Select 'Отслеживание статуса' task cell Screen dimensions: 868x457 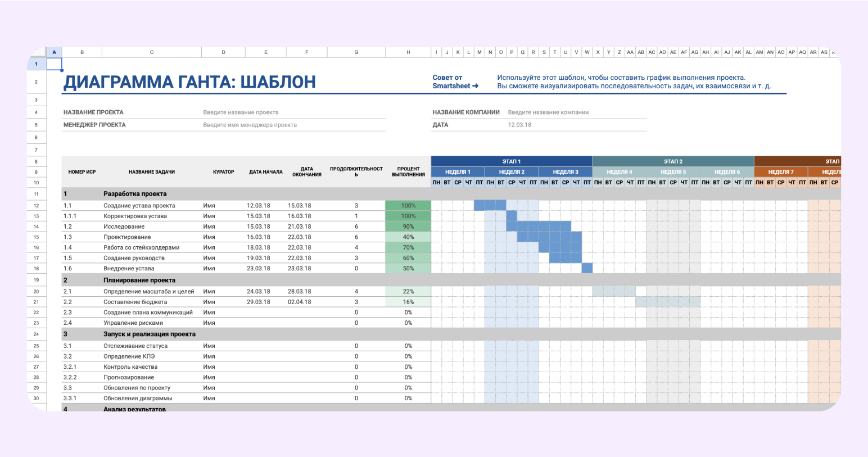152,346
